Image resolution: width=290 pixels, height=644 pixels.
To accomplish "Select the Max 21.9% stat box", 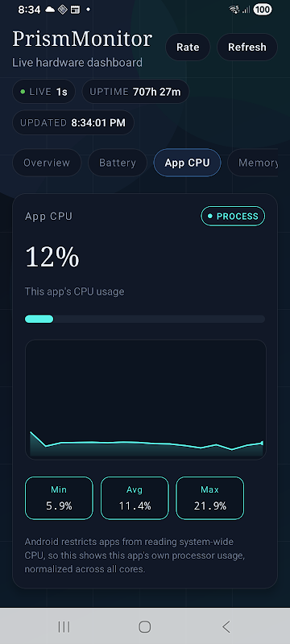I will pyautogui.click(x=210, y=498).
